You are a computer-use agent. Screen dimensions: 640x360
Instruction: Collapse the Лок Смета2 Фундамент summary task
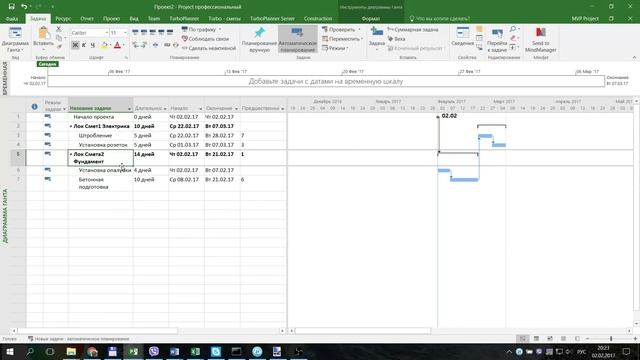coord(71,155)
